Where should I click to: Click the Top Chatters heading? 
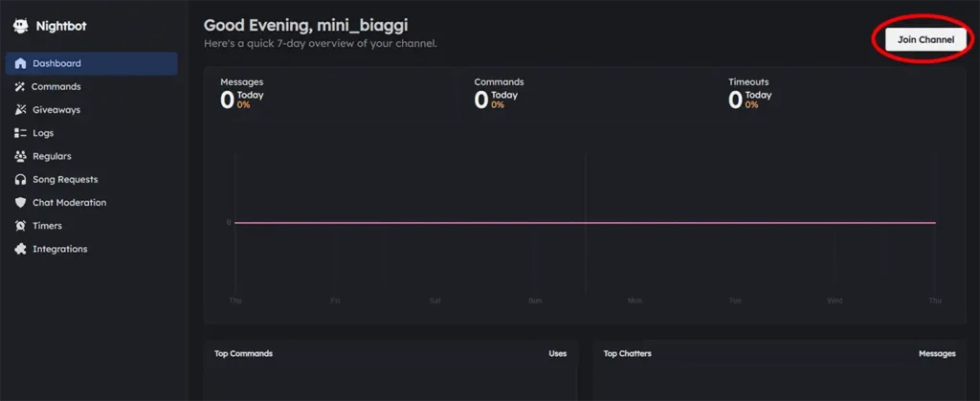tap(628, 353)
